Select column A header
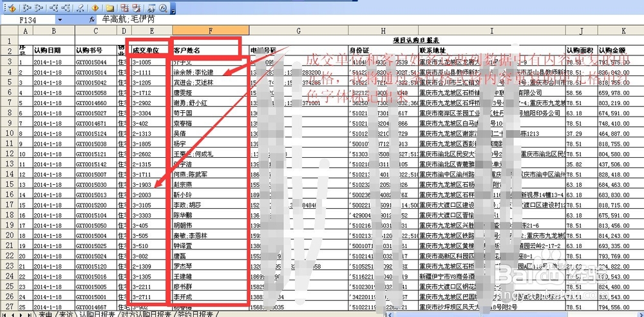The width and height of the screenshot is (644, 317). (26, 30)
